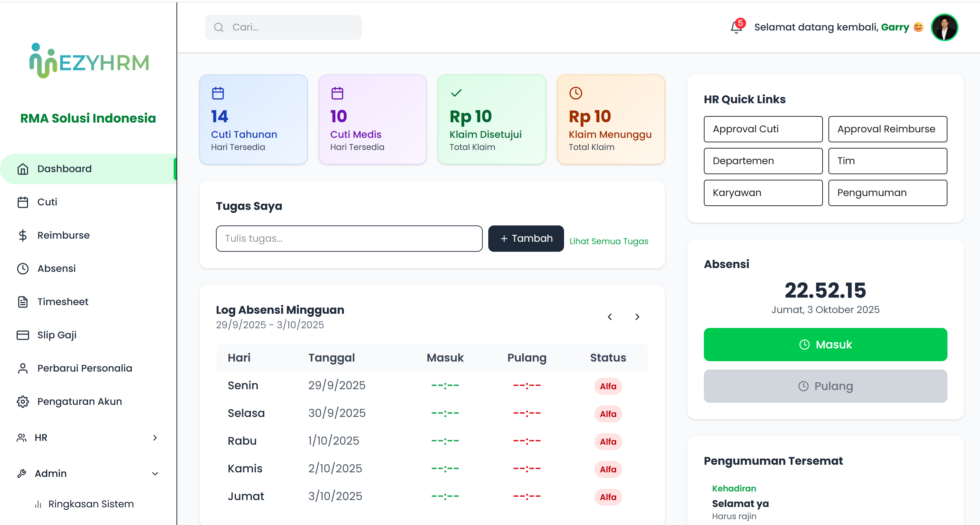Click the Tulis tugas input field
The image size is (980, 525).
pos(349,238)
